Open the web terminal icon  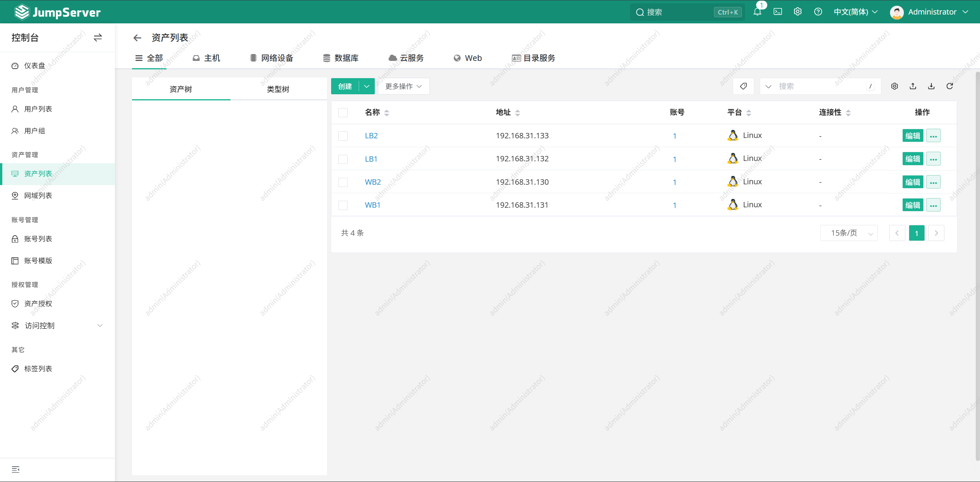777,12
